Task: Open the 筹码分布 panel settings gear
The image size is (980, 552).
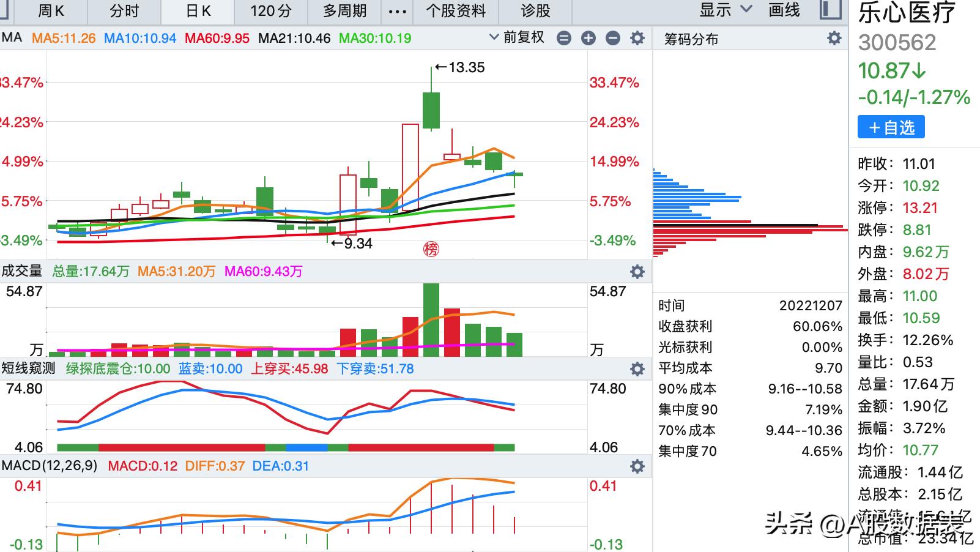Action: 833,39
